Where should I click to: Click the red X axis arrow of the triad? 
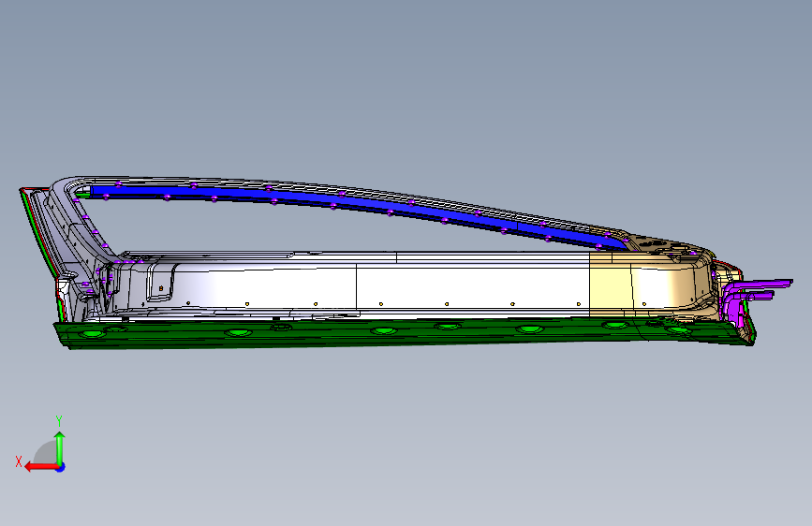coord(41,467)
